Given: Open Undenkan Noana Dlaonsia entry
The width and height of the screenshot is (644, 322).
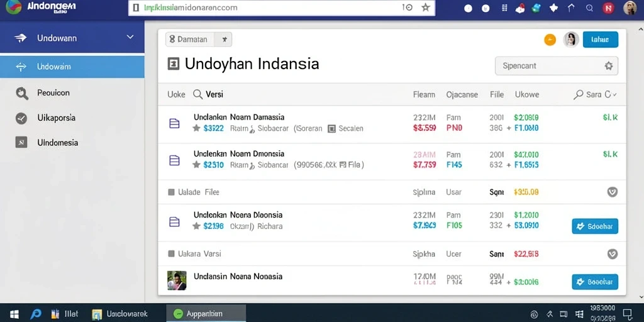Looking at the screenshot, I should click(238, 215).
